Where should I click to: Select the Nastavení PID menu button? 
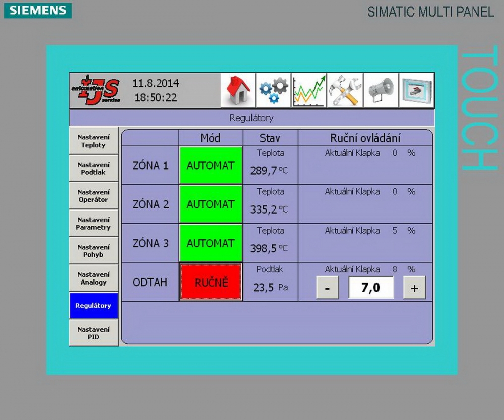pyautogui.click(x=93, y=333)
